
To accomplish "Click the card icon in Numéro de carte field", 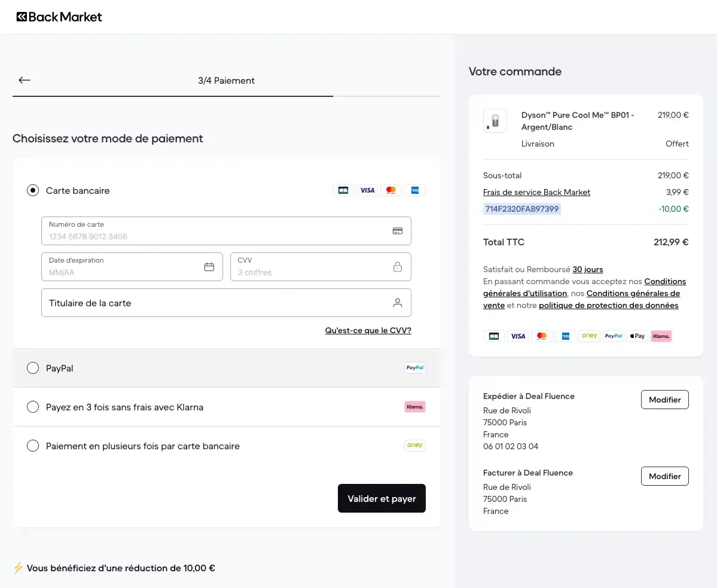I will click(x=397, y=231).
